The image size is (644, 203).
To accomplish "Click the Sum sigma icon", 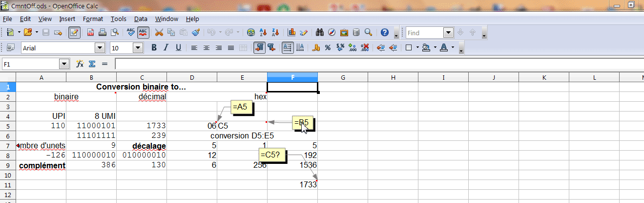I will click(92, 64).
